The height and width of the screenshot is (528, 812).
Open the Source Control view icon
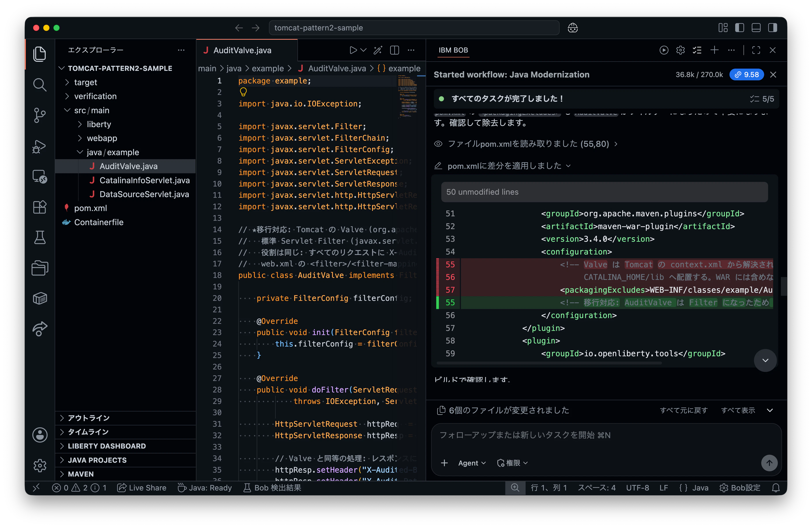[39, 115]
